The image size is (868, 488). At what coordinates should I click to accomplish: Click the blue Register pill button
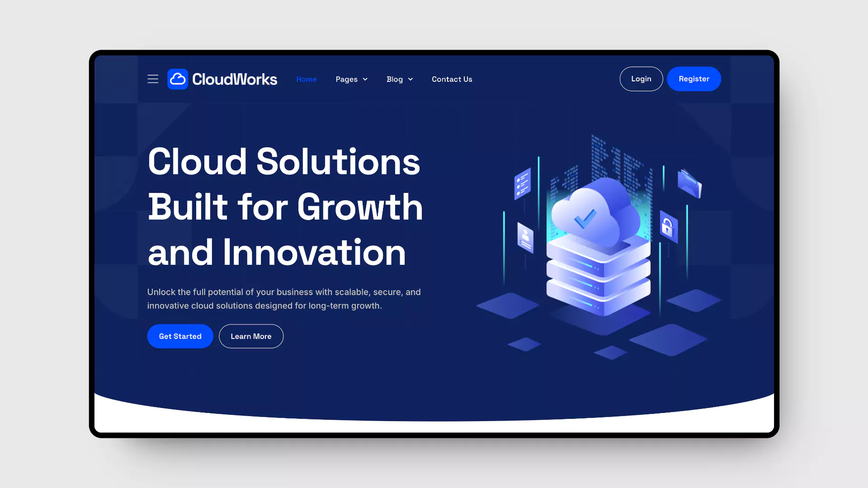coord(694,79)
